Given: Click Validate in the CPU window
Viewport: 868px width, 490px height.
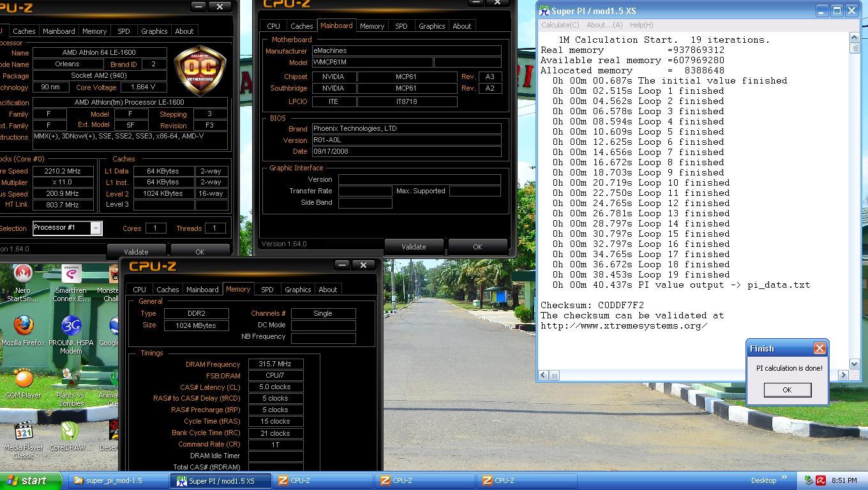Looking at the screenshot, I should coord(135,251).
